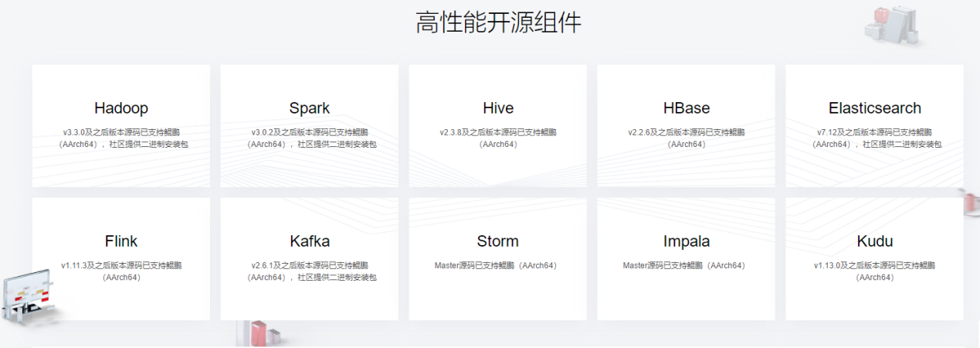Select the Impala component card
Viewport: 980px width, 348px height.
pos(687,258)
